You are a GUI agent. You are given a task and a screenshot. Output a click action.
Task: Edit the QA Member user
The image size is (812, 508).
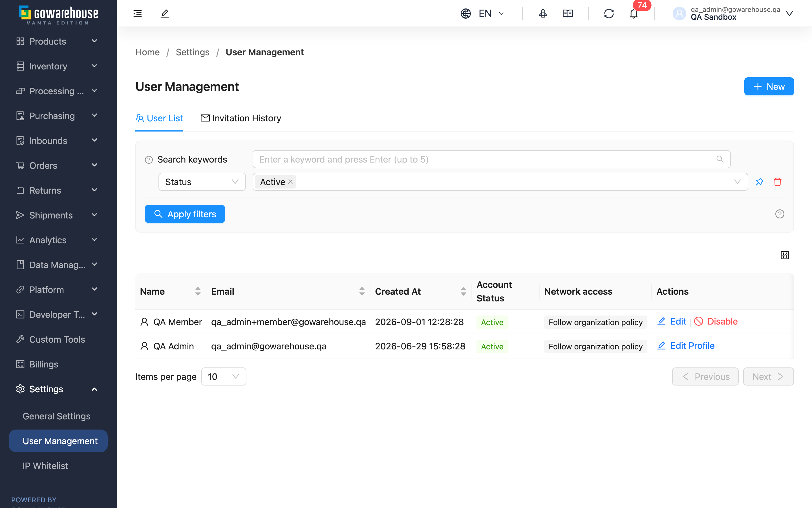(x=671, y=321)
